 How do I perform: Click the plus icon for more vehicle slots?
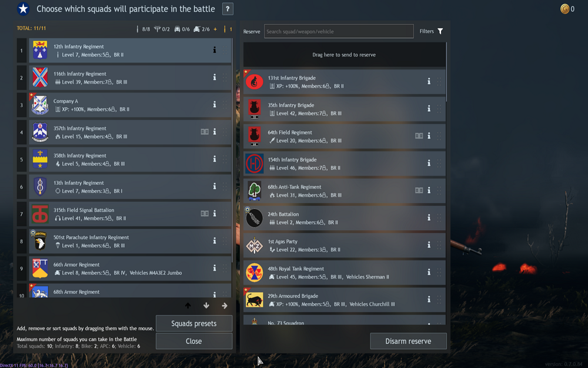pyautogui.click(x=215, y=29)
